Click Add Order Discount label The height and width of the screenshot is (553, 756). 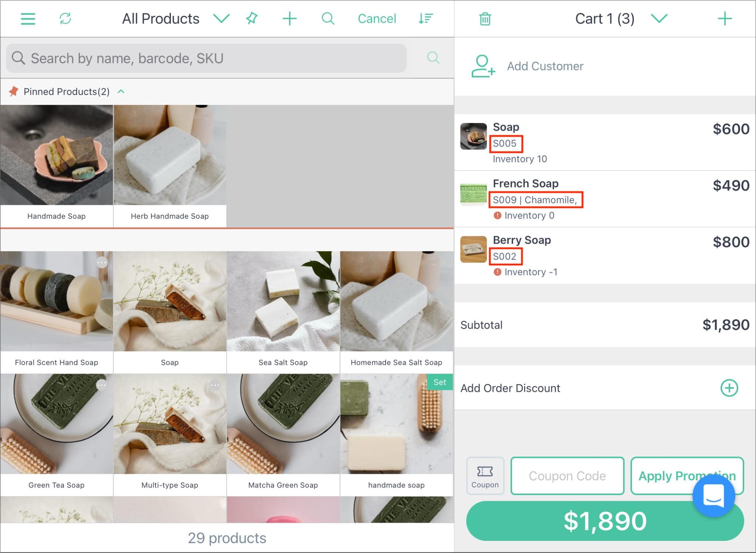(510, 388)
